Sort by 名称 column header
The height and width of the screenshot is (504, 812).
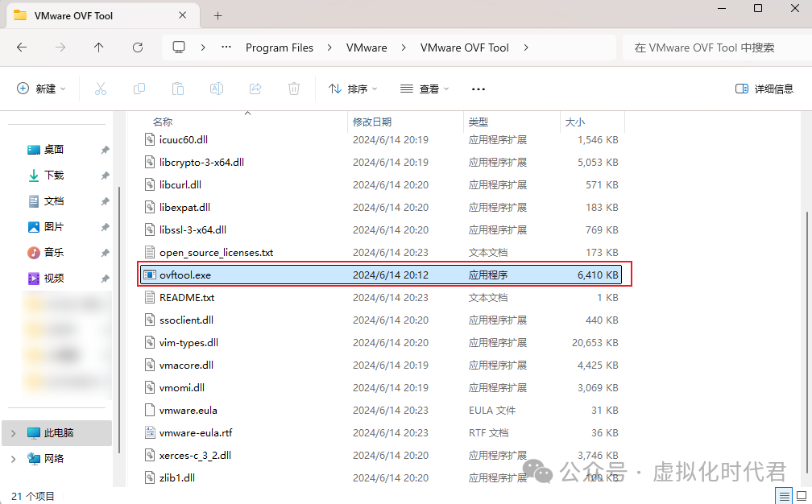click(x=163, y=122)
